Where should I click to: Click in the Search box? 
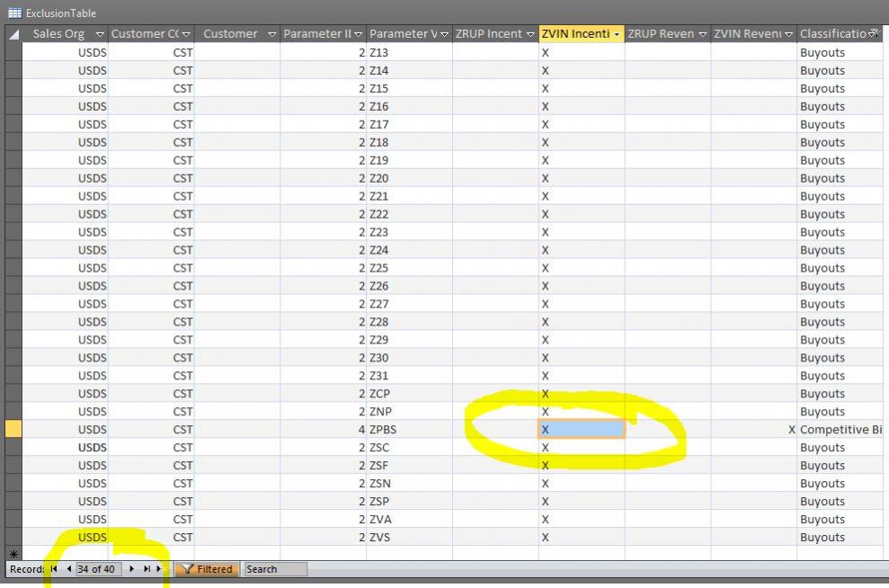pos(276,569)
